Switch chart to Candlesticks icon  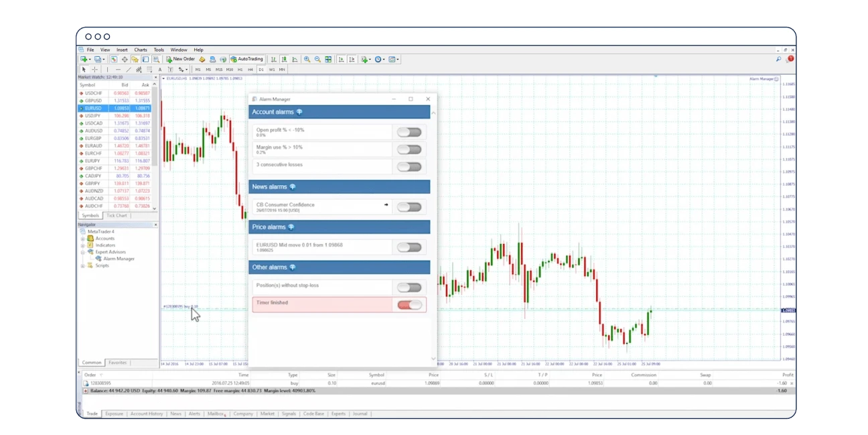tap(284, 59)
